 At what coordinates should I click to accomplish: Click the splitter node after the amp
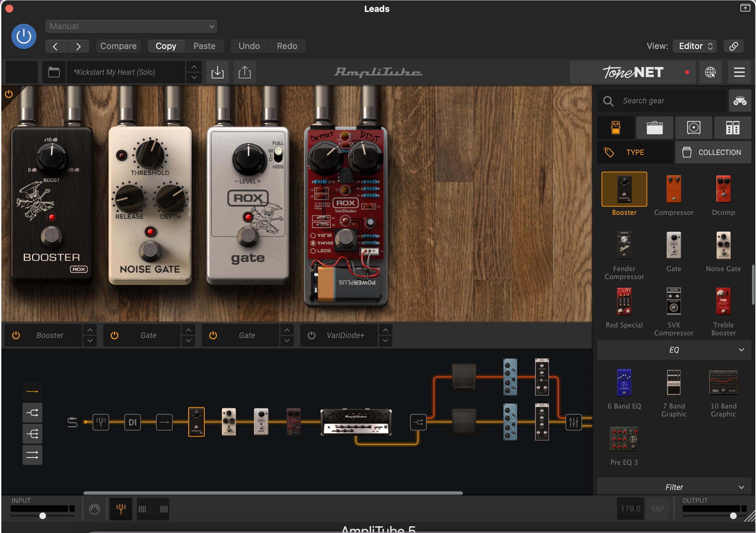click(x=418, y=422)
